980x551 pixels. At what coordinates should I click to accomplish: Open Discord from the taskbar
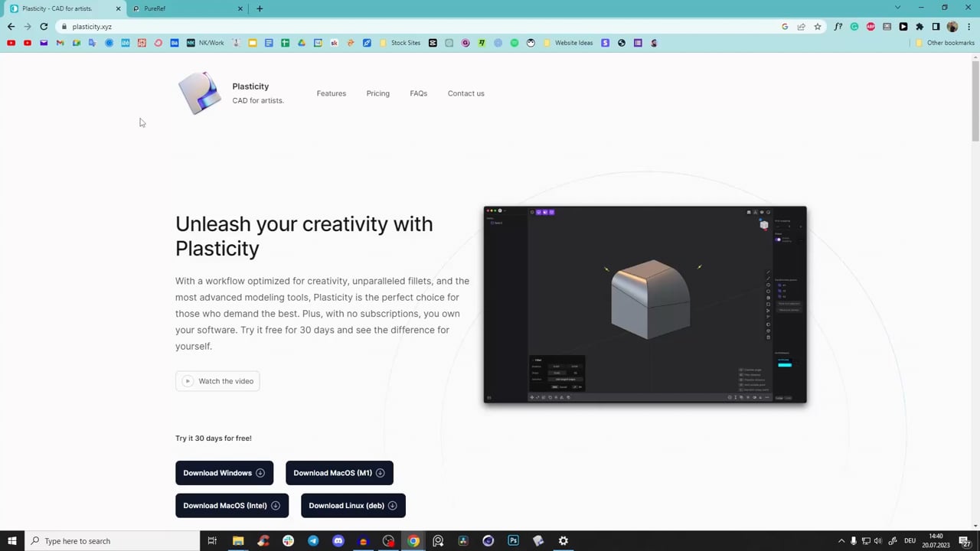pos(338,541)
